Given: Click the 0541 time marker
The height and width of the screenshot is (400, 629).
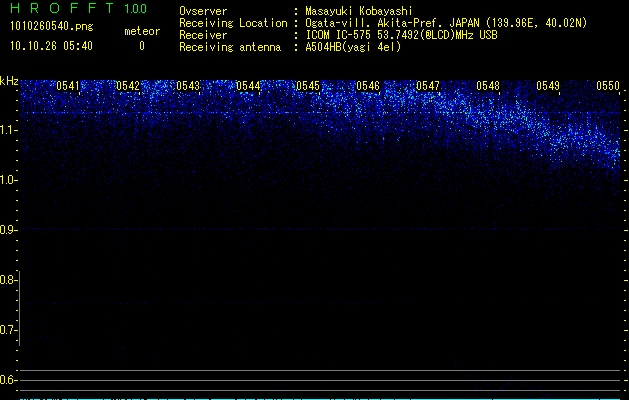Looking at the screenshot, I should (x=68, y=86).
